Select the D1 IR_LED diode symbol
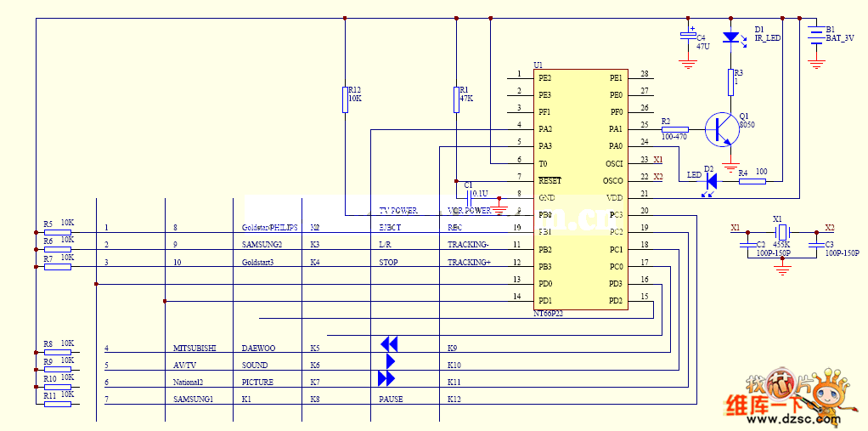 (730, 38)
